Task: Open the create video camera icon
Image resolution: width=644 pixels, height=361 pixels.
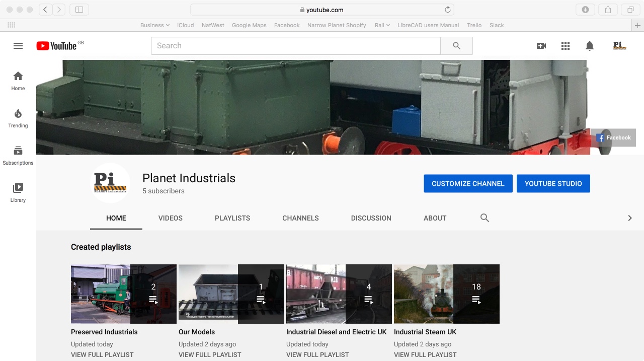Action: tap(541, 46)
